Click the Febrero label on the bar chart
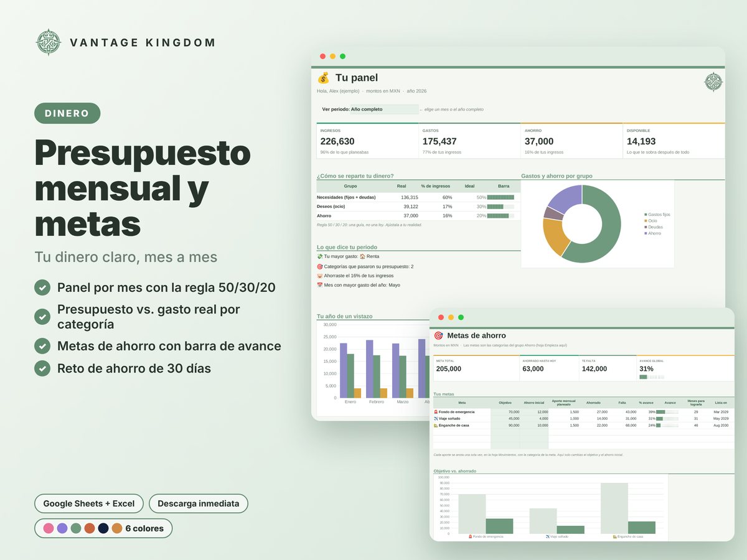747x560 pixels. pyautogui.click(x=377, y=402)
